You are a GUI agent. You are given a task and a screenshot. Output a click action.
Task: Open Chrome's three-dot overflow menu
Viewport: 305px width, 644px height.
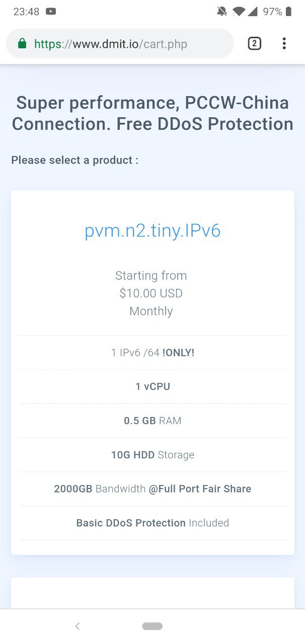coord(284,44)
